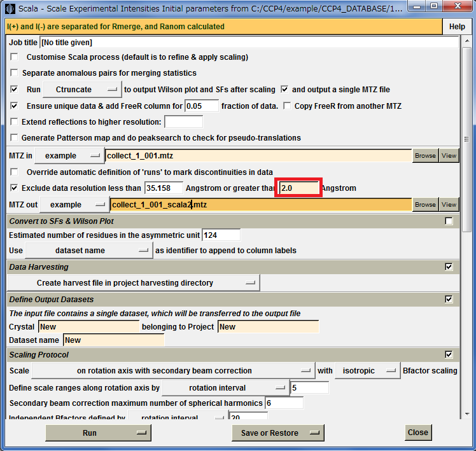Click the FreeR fraction input field
Image resolution: width=476 pixels, height=451 pixels.
pos(201,106)
